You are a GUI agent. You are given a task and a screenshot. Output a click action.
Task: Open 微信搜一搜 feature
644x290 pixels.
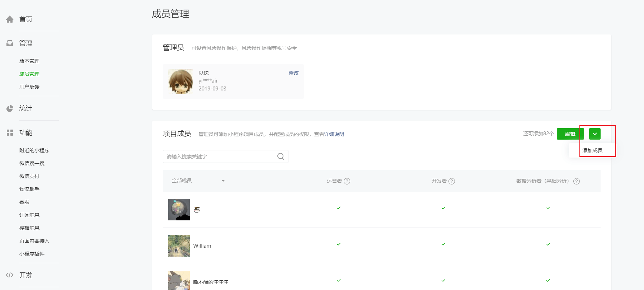coord(32,163)
